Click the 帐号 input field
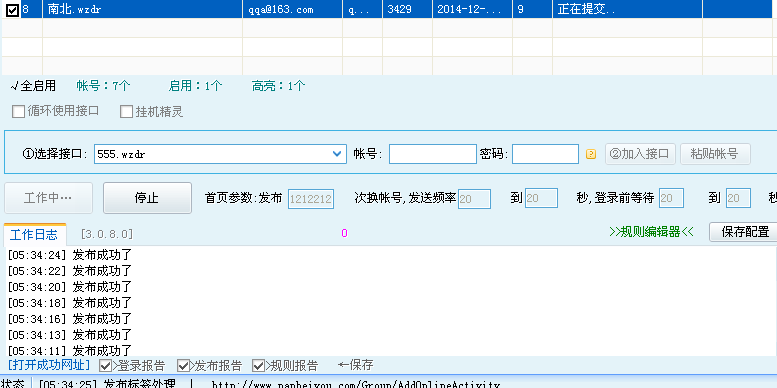 pyautogui.click(x=433, y=154)
